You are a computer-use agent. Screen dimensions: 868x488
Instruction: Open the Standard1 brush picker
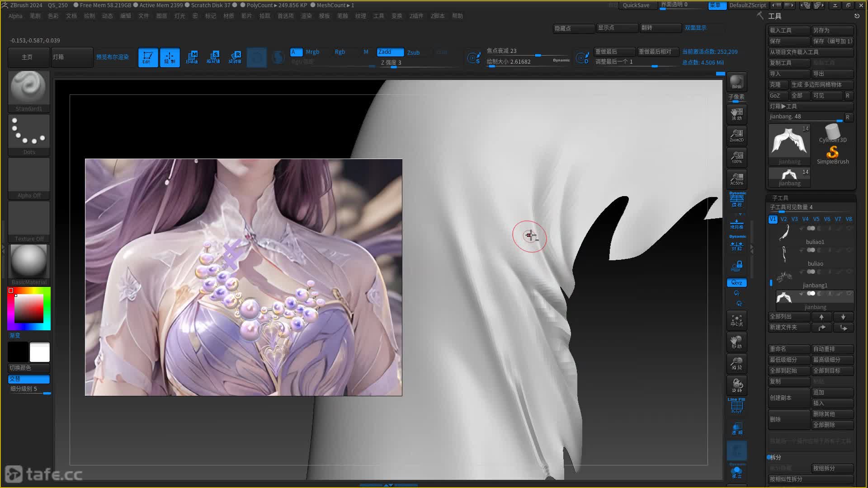tap(29, 91)
